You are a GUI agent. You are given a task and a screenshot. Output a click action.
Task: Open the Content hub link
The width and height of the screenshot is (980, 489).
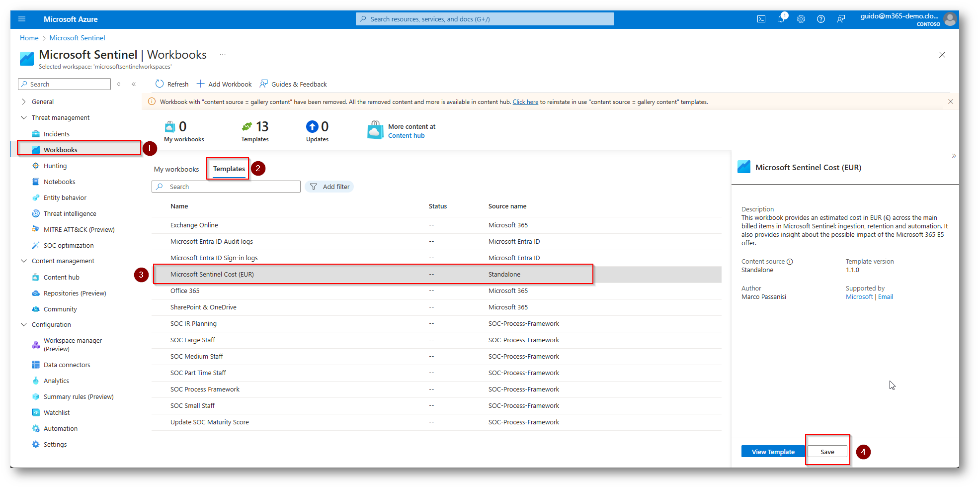pyautogui.click(x=407, y=135)
